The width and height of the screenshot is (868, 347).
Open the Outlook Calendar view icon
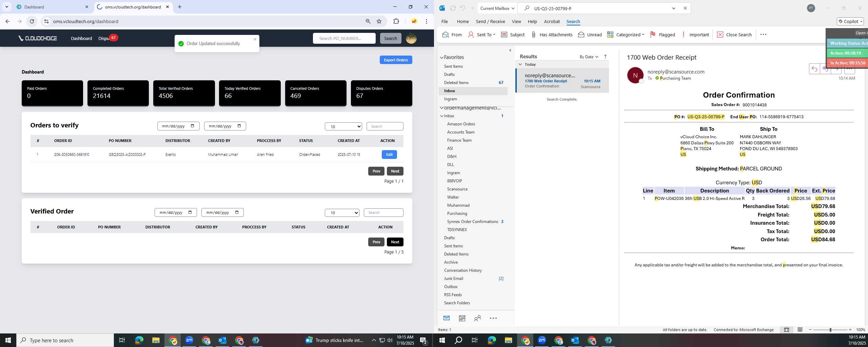(462, 318)
